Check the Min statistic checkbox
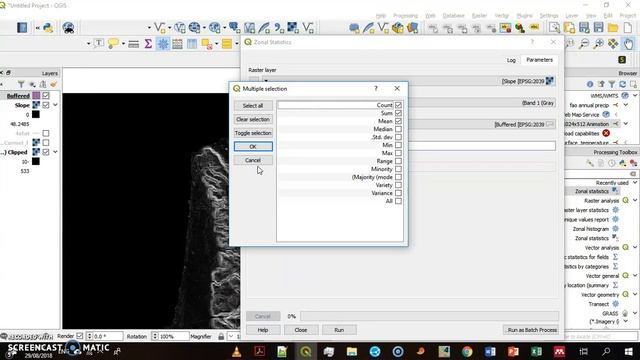 click(x=398, y=145)
